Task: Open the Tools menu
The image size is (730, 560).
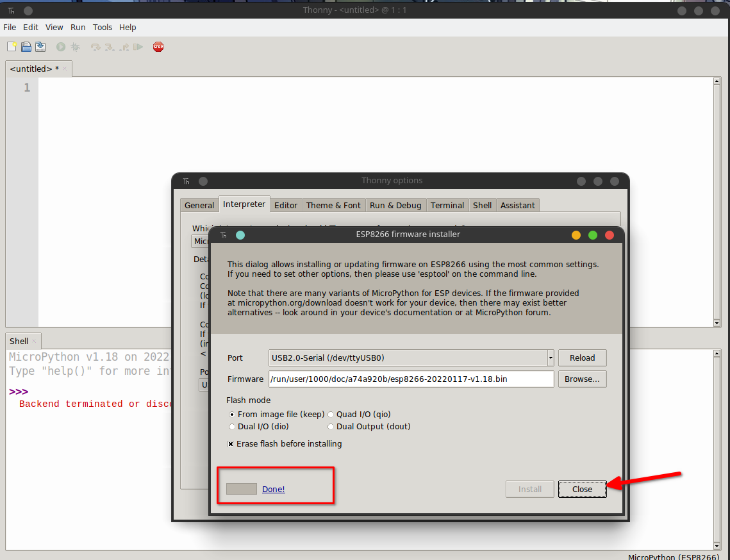Action: pos(103,27)
